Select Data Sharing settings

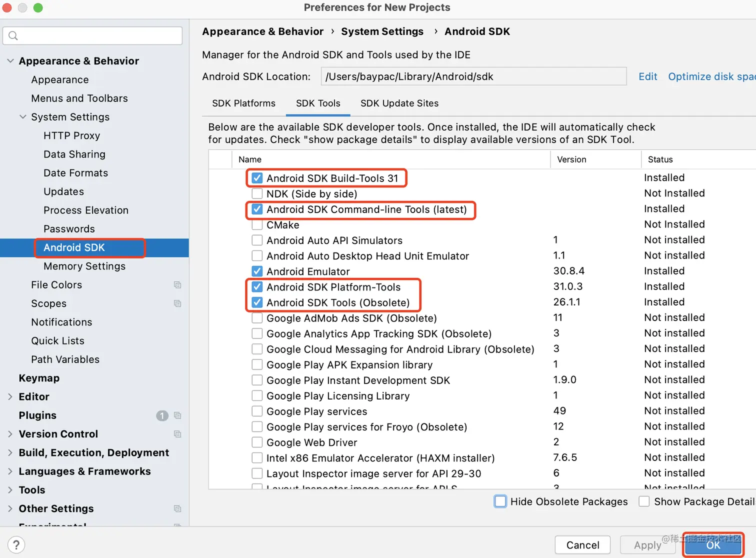74,154
